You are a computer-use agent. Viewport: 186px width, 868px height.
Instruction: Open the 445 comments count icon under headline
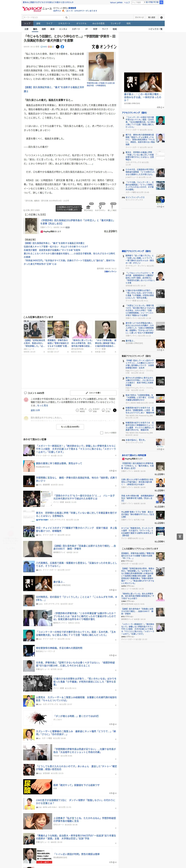click(x=44, y=47)
